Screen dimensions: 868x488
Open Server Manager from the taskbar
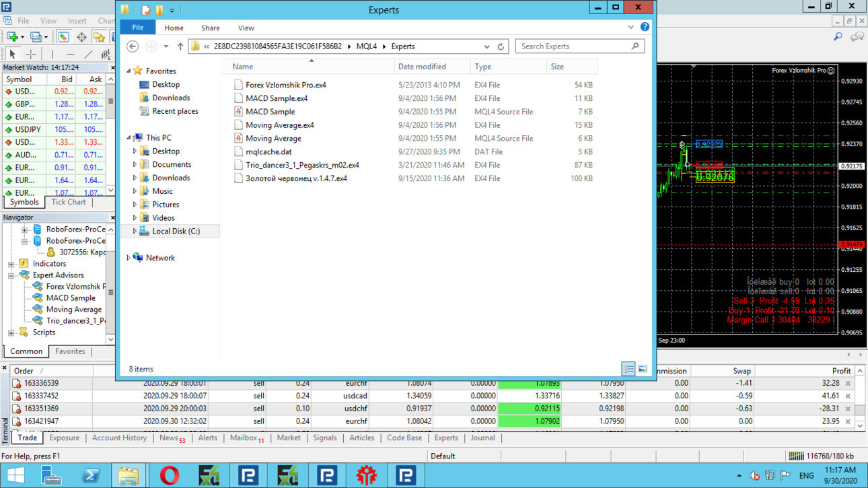[52, 475]
